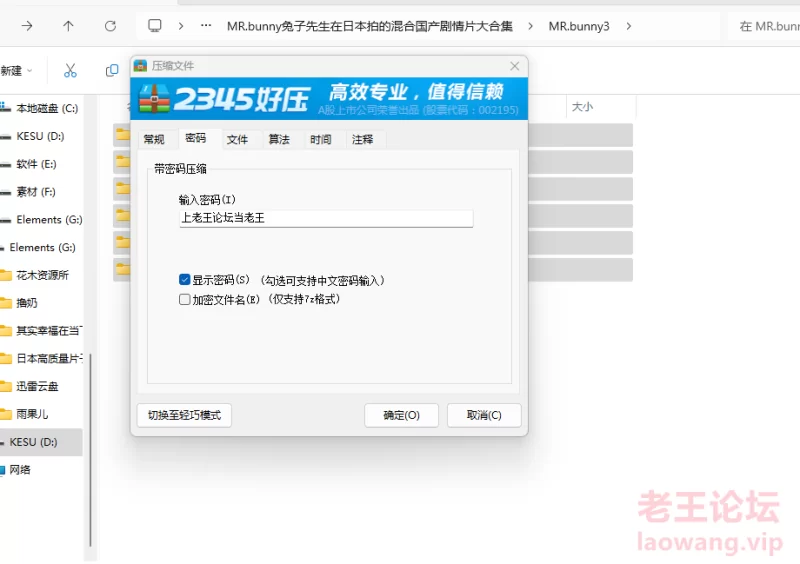Screen dimensions: 800x564
Task: Click the 确定(O) button
Action: coord(401,415)
